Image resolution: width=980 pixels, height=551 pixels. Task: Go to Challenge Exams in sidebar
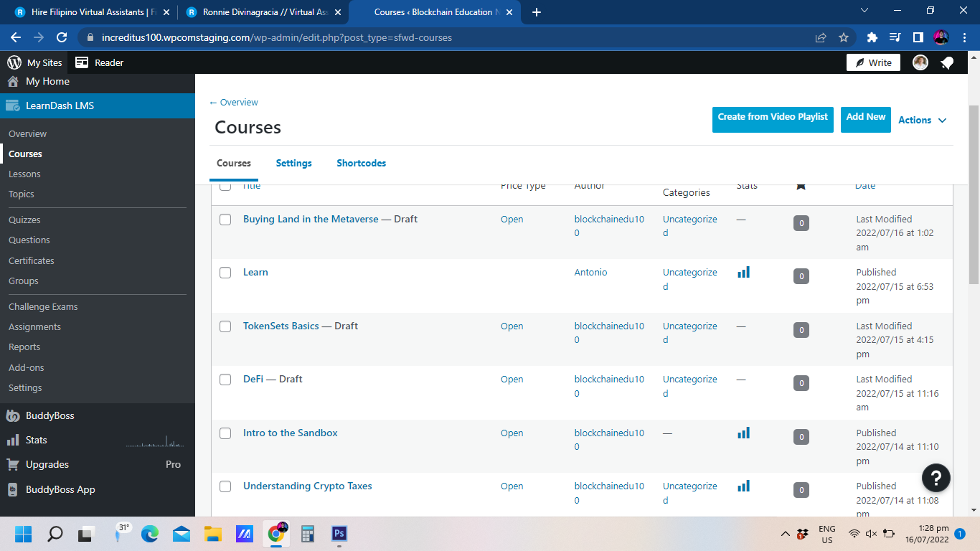[43, 306]
